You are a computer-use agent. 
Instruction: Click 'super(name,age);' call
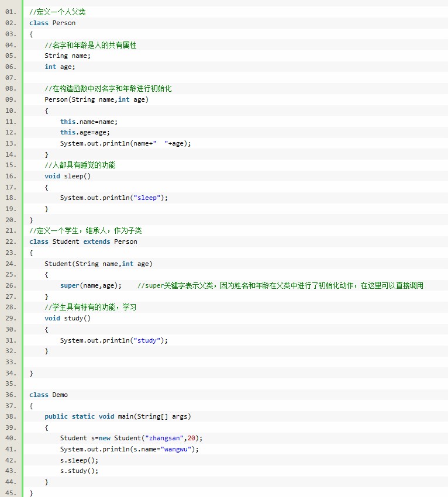click(91, 285)
